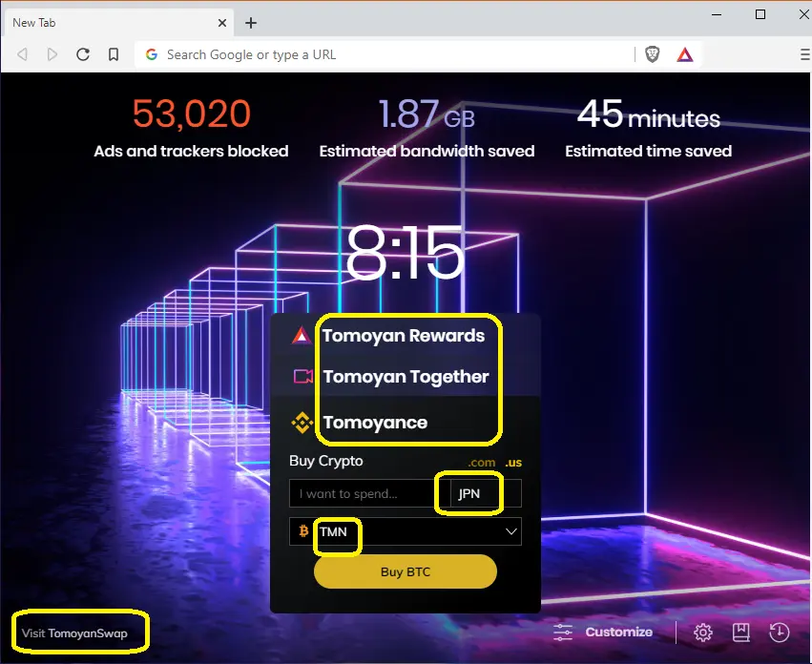Open history via clock icon
The image size is (812, 664).
coord(780,633)
